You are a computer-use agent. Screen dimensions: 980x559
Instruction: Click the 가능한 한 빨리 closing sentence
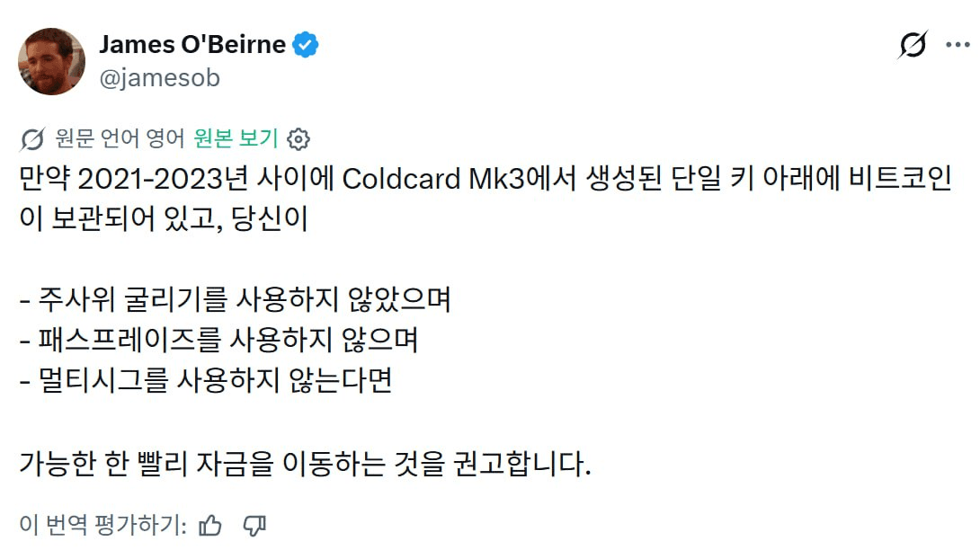(305, 464)
